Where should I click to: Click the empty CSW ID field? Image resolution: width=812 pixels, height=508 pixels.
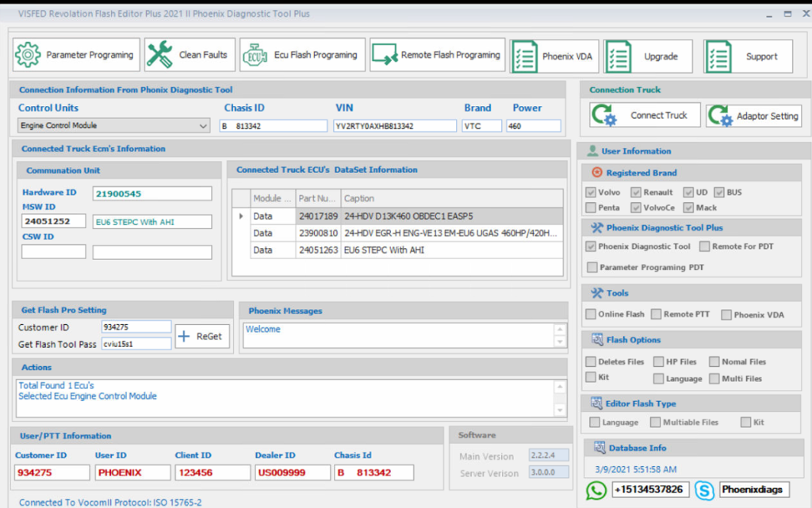53,252
